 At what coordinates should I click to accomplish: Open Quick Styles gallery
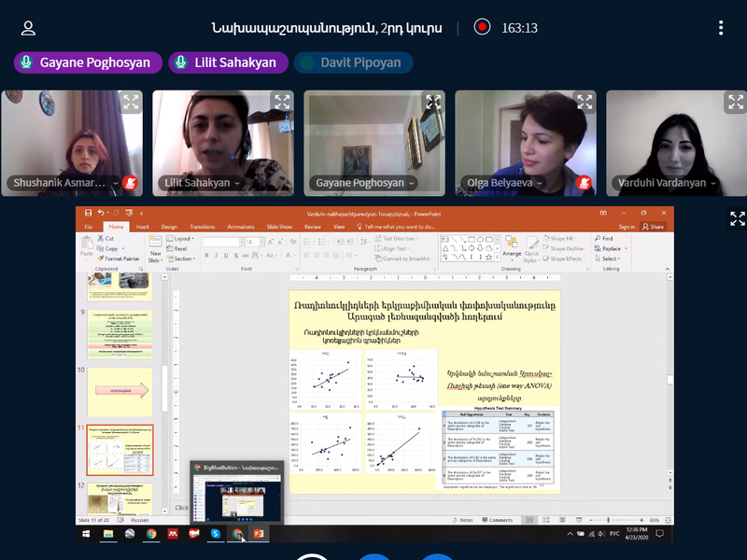531,249
